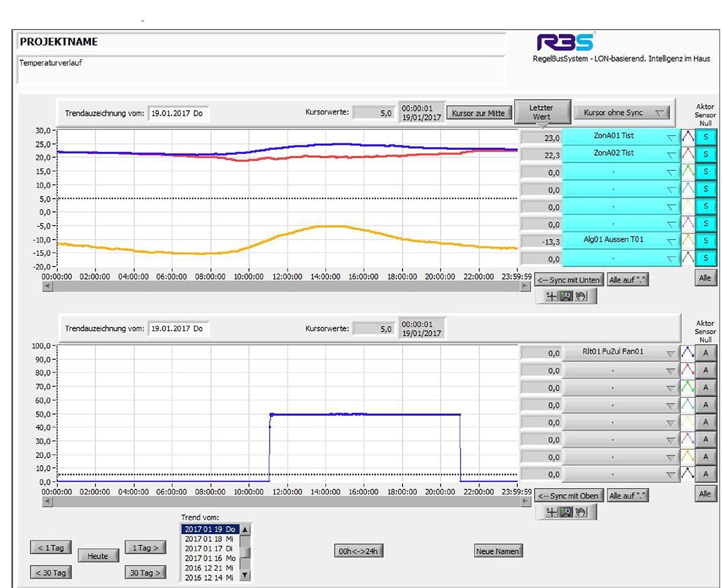Screen dimensions: 722x588
Task: Choose 2016 12 21 Mi trend date entry
Action: (209, 568)
